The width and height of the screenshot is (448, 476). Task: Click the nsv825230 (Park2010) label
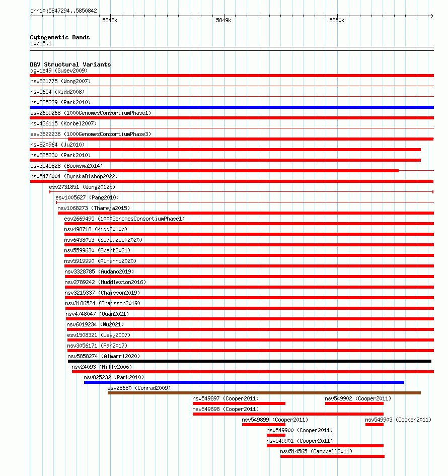[x=60, y=156]
